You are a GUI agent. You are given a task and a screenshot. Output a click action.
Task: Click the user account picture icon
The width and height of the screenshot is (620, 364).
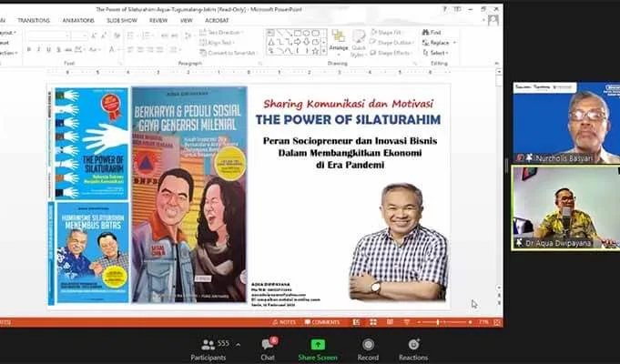493,20
